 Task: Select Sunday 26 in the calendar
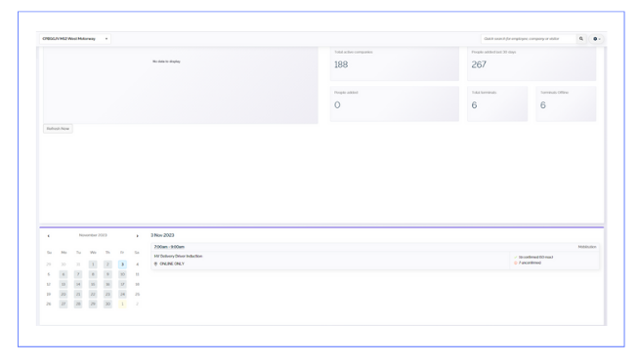click(49, 303)
